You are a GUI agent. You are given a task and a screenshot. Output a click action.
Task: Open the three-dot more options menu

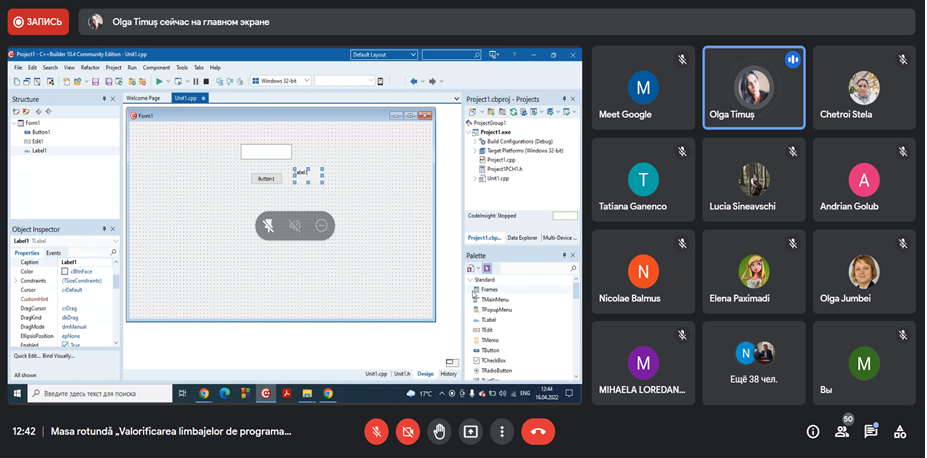pos(501,432)
